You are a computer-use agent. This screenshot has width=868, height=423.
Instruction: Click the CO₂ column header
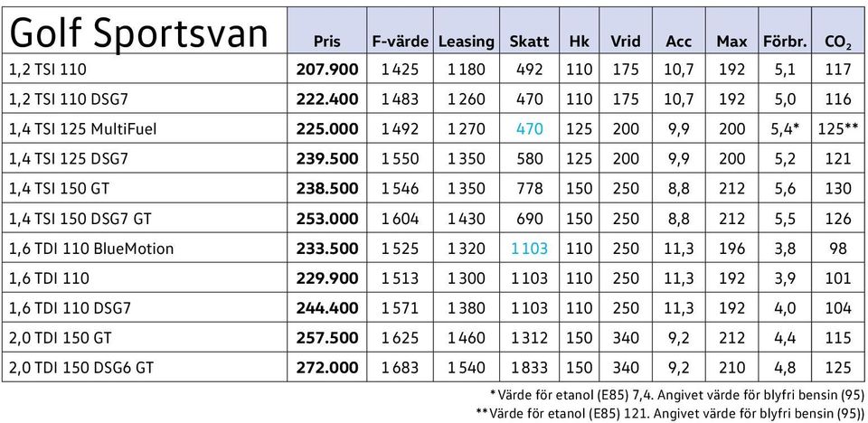tap(837, 42)
